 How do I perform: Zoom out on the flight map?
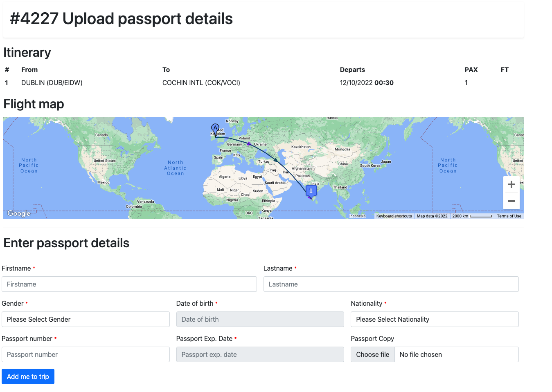coord(511,201)
